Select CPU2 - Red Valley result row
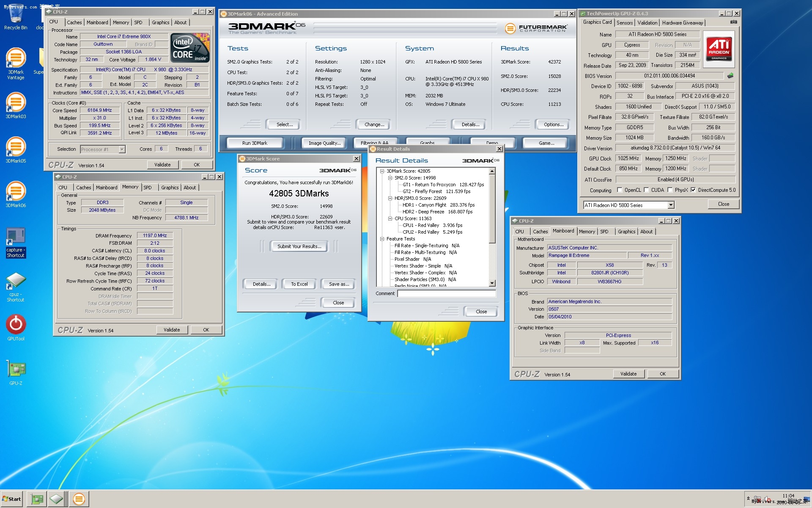 432,232
